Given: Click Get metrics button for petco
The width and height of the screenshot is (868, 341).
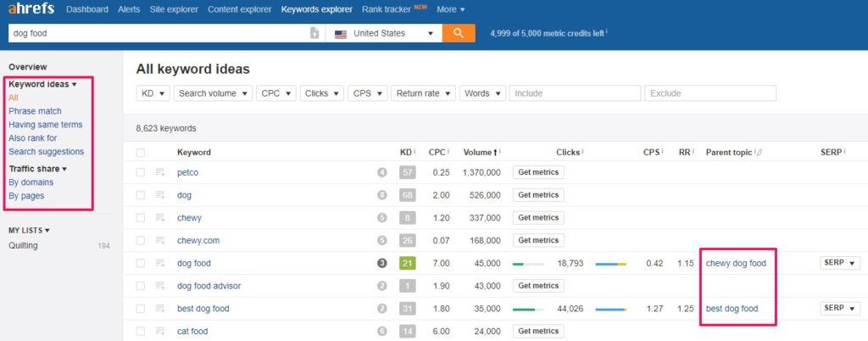Looking at the screenshot, I should pyautogui.click(x=538, y=172).
